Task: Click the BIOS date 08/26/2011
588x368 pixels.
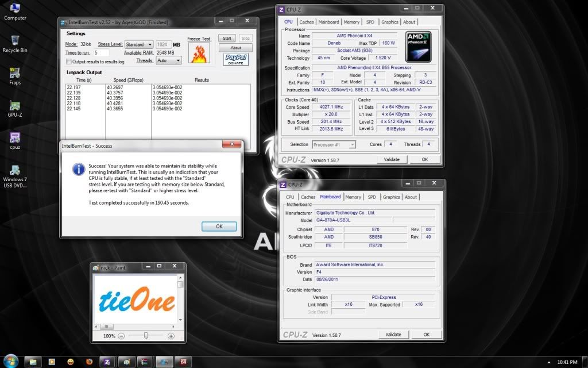Action: click(327, 279)
